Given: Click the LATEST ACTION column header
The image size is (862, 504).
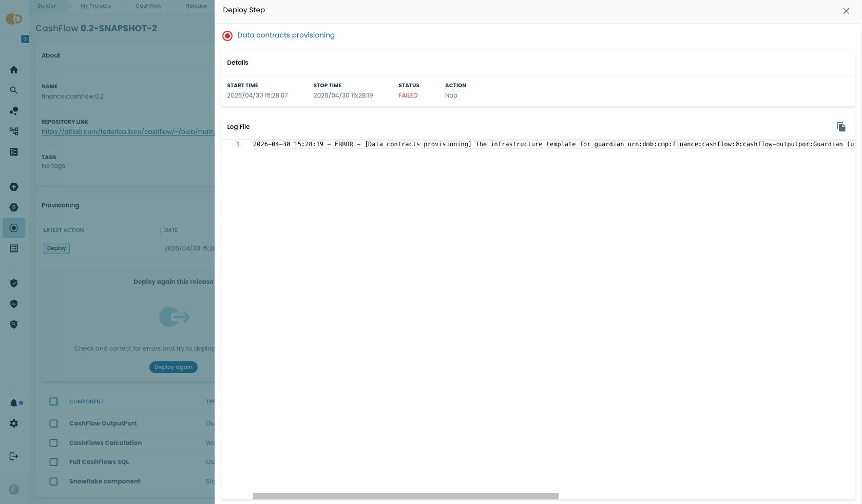Looking at the screenshot, I should [64, 230].
